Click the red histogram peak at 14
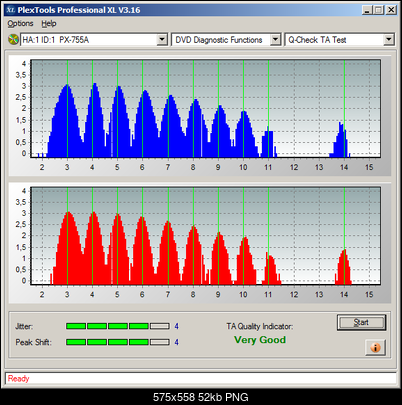This screenshot has height=405, width=402. (x=344, y=267)
